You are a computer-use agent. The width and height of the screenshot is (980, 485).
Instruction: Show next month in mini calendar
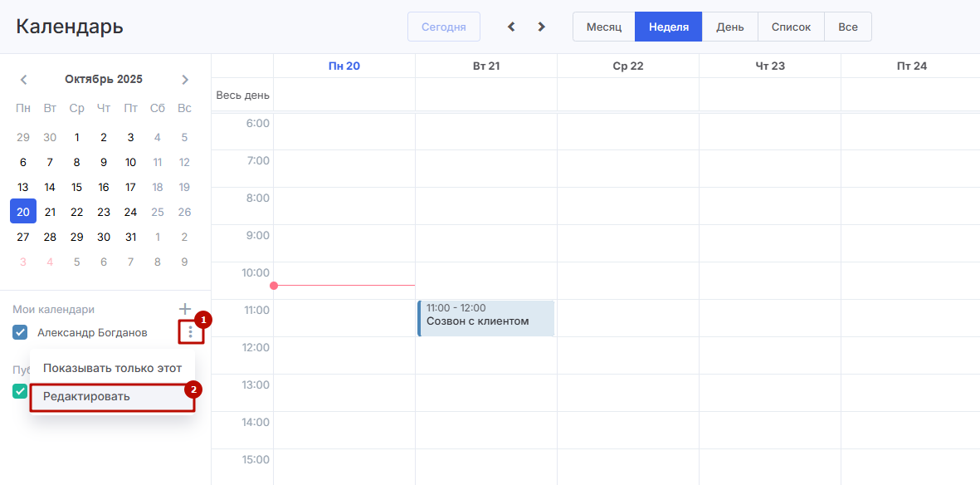[185, 80]
